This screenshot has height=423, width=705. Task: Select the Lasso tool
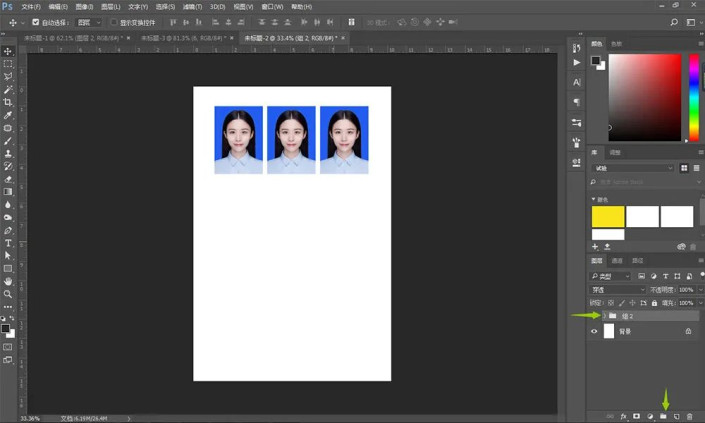8,76
